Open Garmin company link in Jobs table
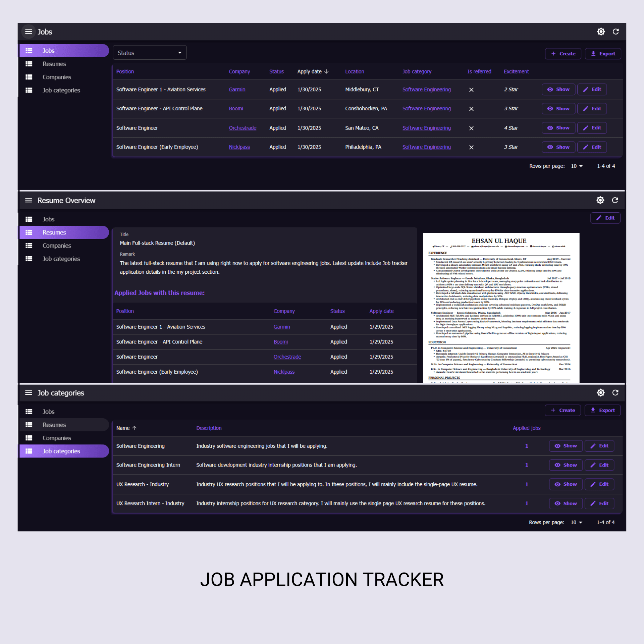This screenshot has height=644, width=644. coord(237,90)
